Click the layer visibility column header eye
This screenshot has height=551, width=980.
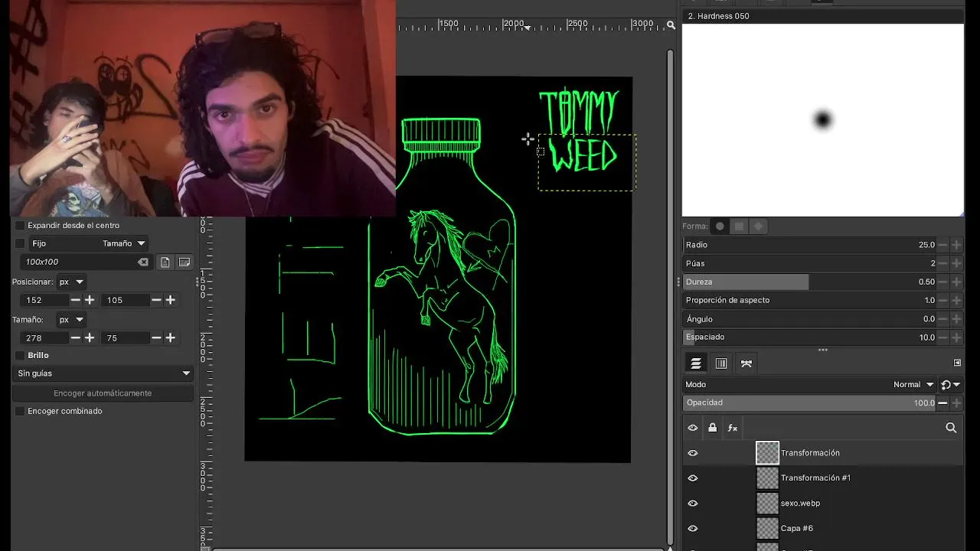tap(693, 428)
